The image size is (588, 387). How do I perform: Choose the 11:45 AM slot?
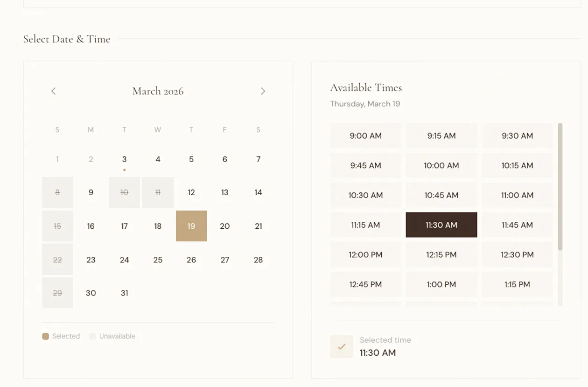point(517,225)
